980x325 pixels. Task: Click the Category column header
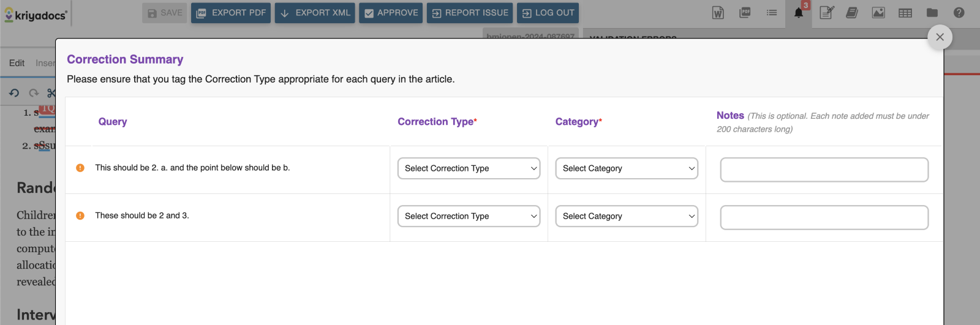point(579,121)
